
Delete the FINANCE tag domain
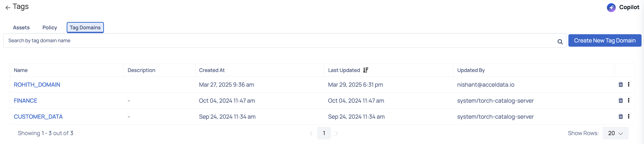click(621, 100)
